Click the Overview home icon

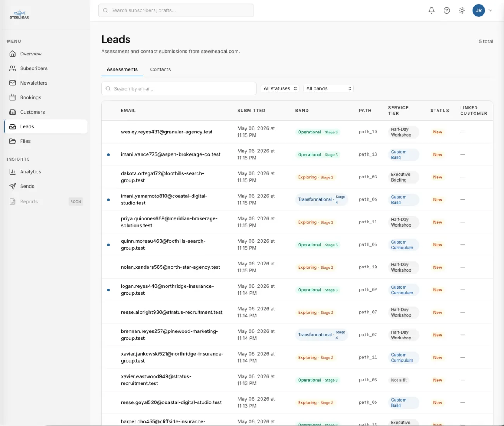pyautogui.click(x=12, y=54)
